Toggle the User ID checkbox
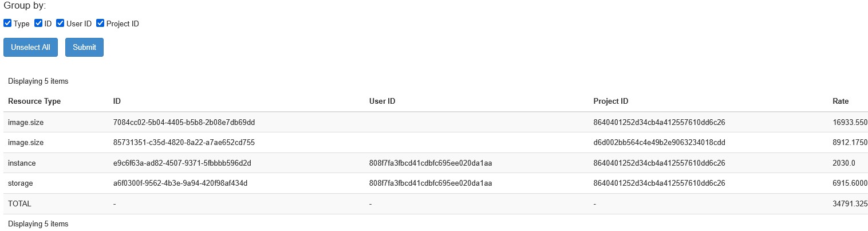 tap(60, 24)
